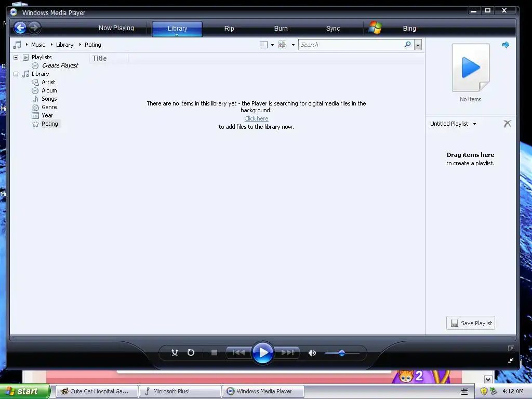Switch to the Sync tab
The image size is (532, 399).
pyautogui.click(x=333, y=29)
